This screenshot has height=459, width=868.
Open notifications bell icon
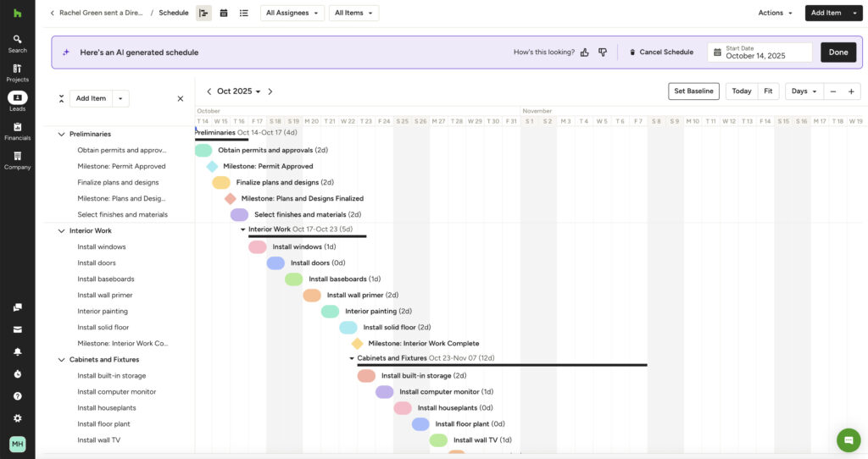click(x=17, y=351)
